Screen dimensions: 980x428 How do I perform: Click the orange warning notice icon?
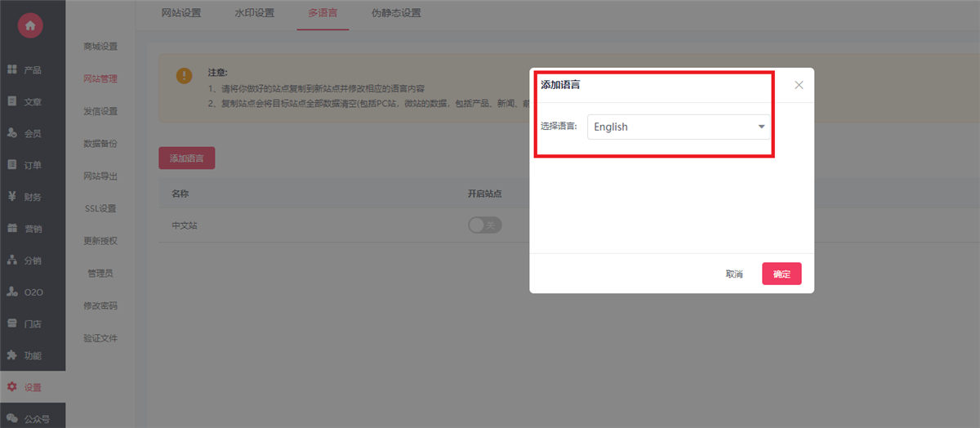click(185, 76)
